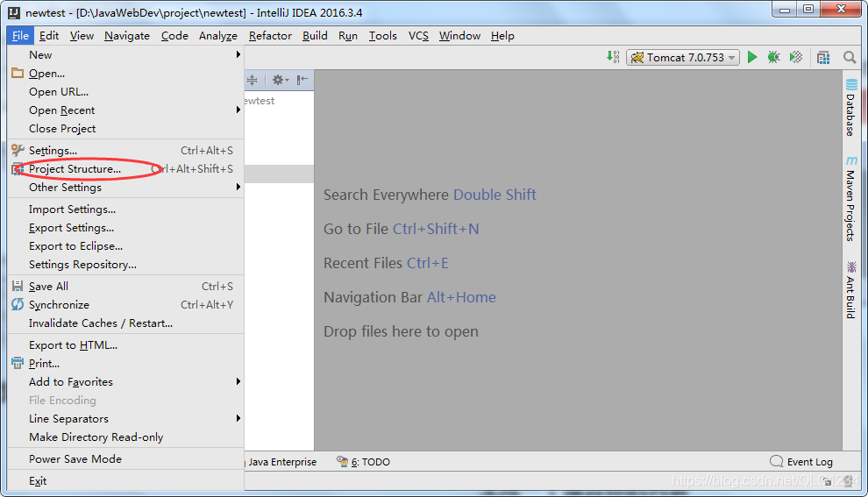Expand the Other Settings submenu

pos(126,187)
